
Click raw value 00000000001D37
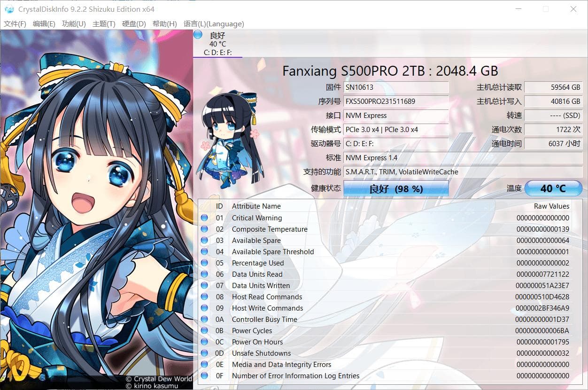542,320
